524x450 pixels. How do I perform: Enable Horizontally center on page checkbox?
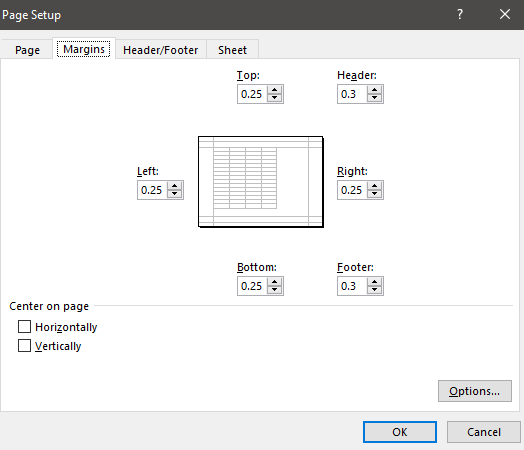24,327
